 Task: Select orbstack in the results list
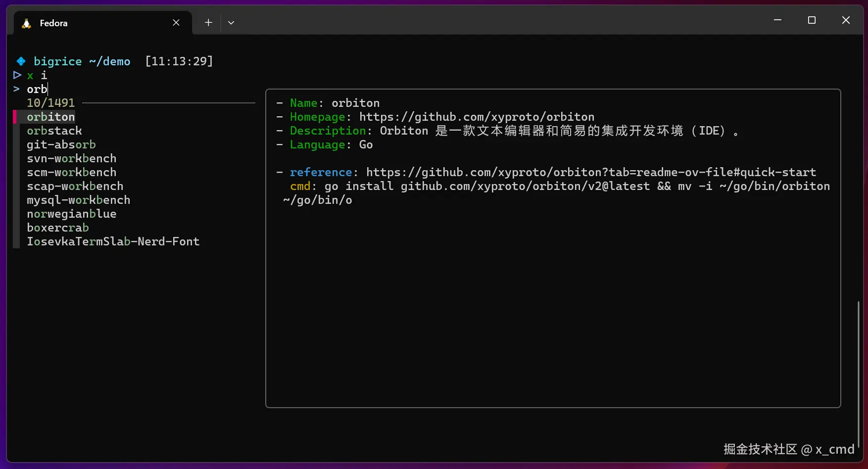54,131
